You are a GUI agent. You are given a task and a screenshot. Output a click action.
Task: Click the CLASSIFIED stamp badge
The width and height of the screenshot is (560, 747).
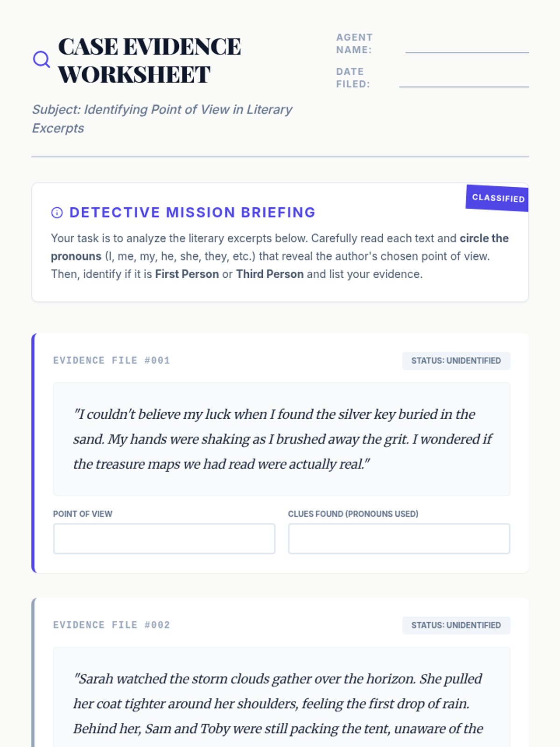click(x=497, y=198)
